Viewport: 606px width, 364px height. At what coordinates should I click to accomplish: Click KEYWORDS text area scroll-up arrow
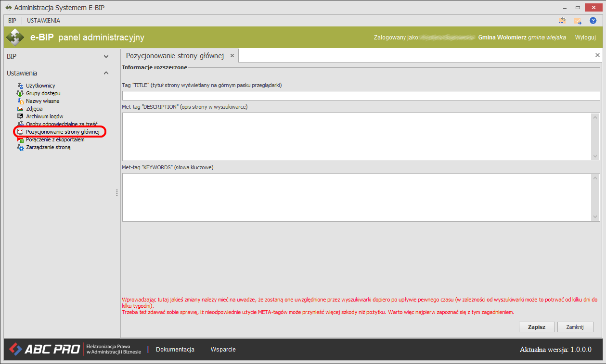[x=595, y=178]
